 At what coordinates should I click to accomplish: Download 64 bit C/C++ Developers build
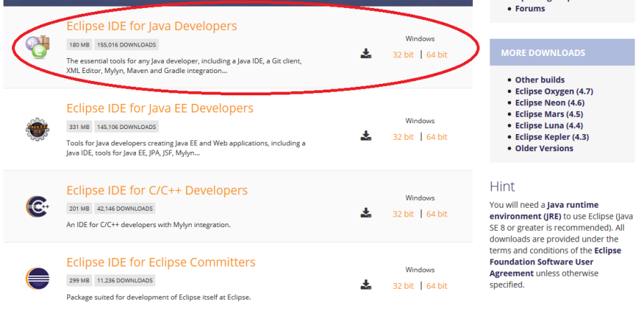pos(436,214)
